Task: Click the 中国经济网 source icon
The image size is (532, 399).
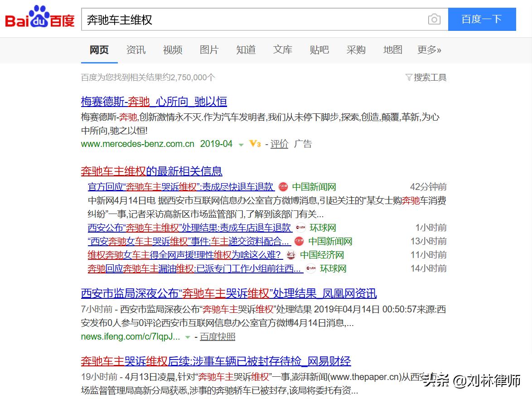Action: 290,255
